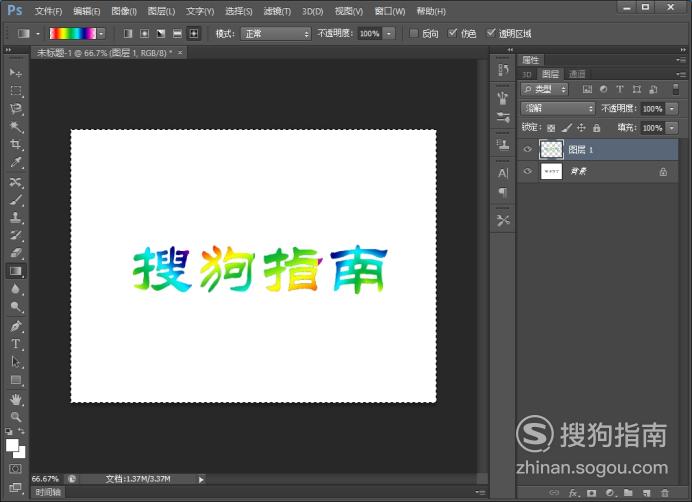Select the Gradient tool in toolbox

[x=16, y=271]
